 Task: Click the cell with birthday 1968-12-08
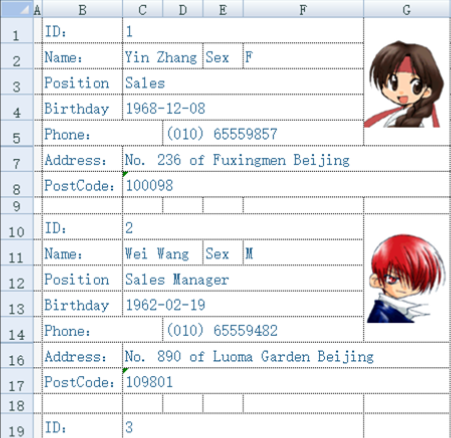[x=243, y=108]
